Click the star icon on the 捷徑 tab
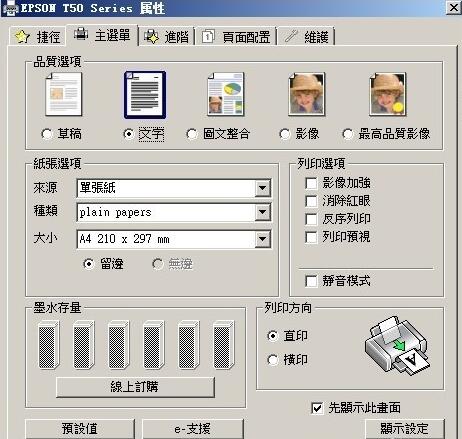The height and width of the screenshot is (439, 462). [23, 36]
